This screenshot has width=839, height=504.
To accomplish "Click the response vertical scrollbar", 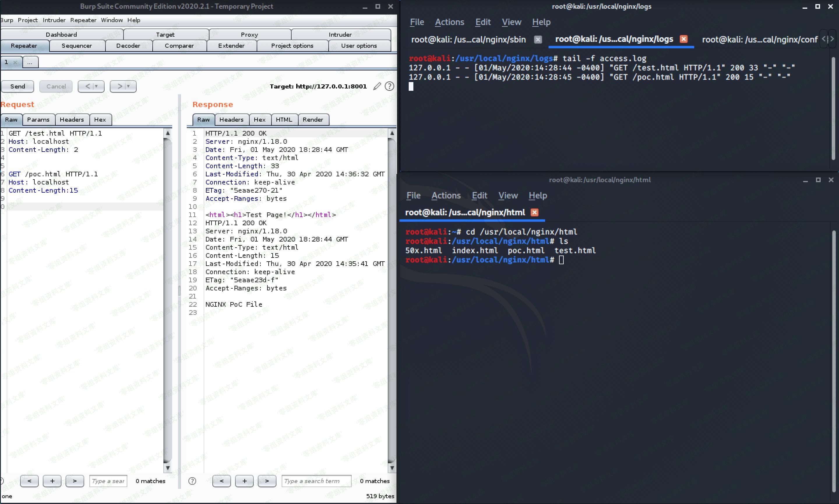I will point(392,299).
